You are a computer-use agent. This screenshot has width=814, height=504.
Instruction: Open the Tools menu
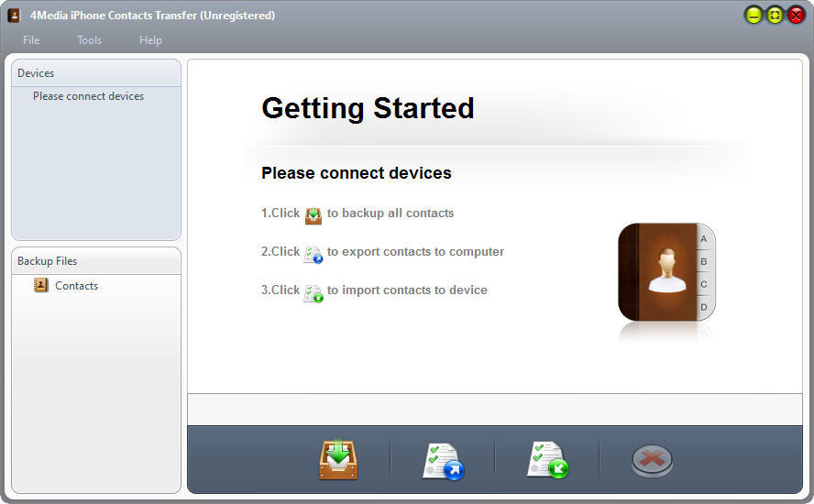pyautogui.click(x=89, y=40)
